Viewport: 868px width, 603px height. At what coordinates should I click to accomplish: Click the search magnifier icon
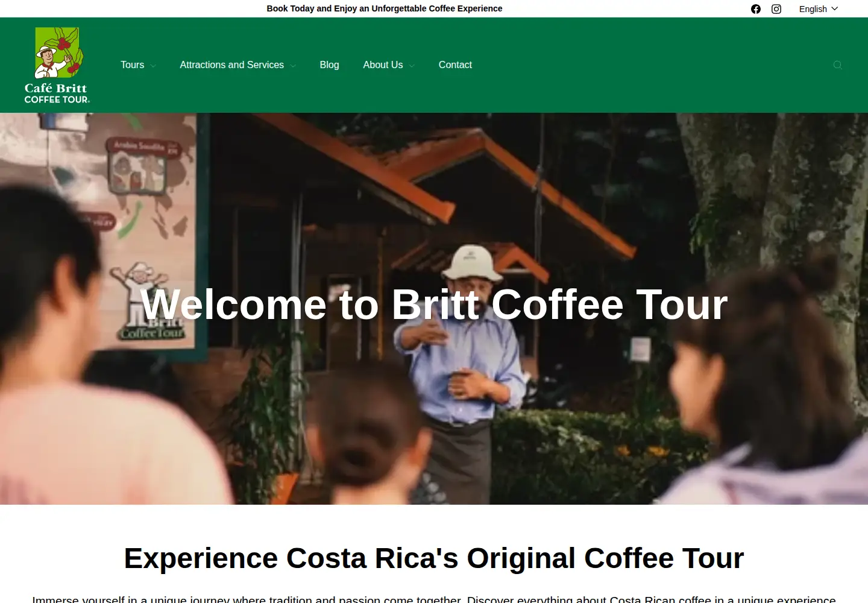click(x=838, y=65)
